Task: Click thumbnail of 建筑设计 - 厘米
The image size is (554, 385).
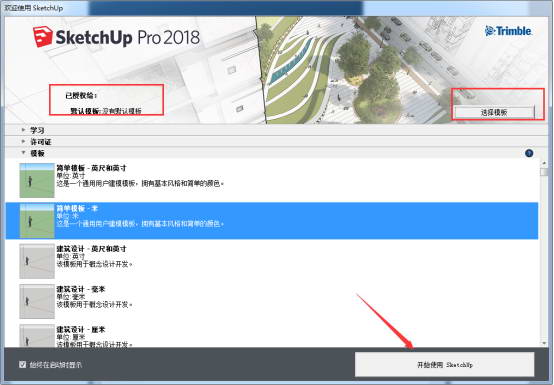Action: [x=37, y=336]
